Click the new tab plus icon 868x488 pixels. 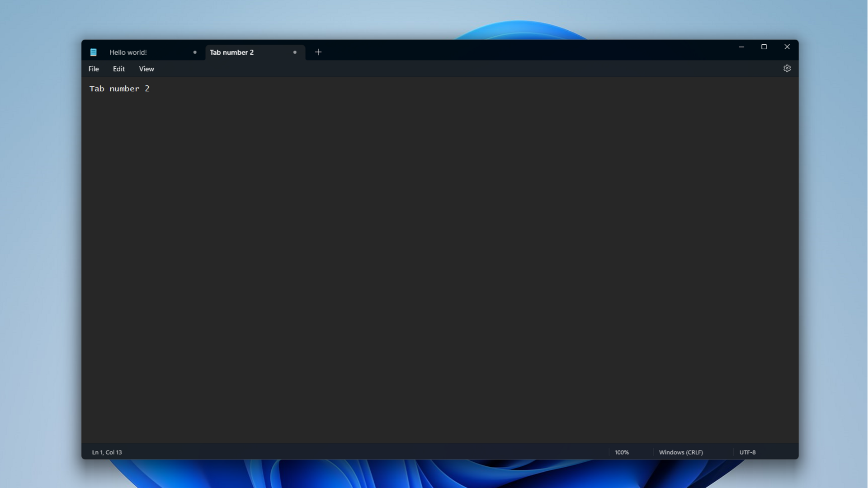tap(318, 52)
